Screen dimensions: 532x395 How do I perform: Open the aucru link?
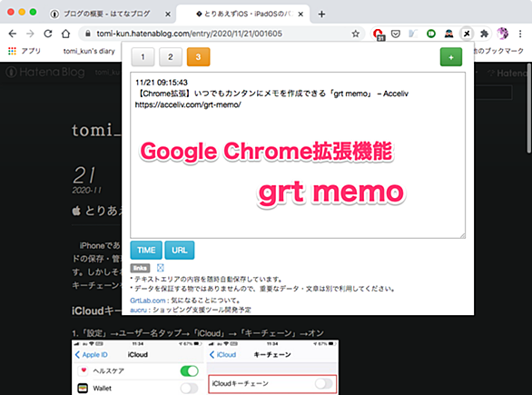[138, 310]
